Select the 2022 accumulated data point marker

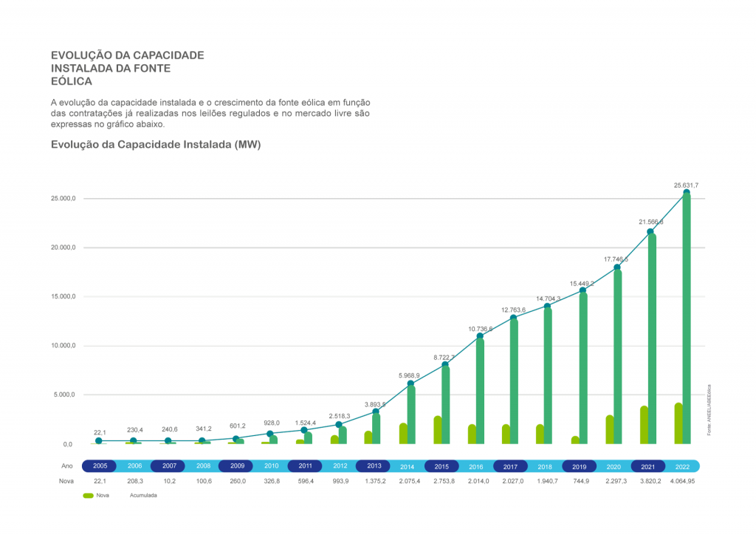tap(685, 191)
